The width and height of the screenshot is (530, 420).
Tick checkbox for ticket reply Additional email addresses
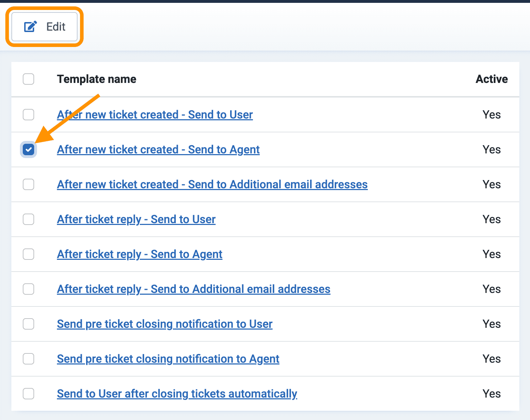pyautogui.click(x=28, y=289)
